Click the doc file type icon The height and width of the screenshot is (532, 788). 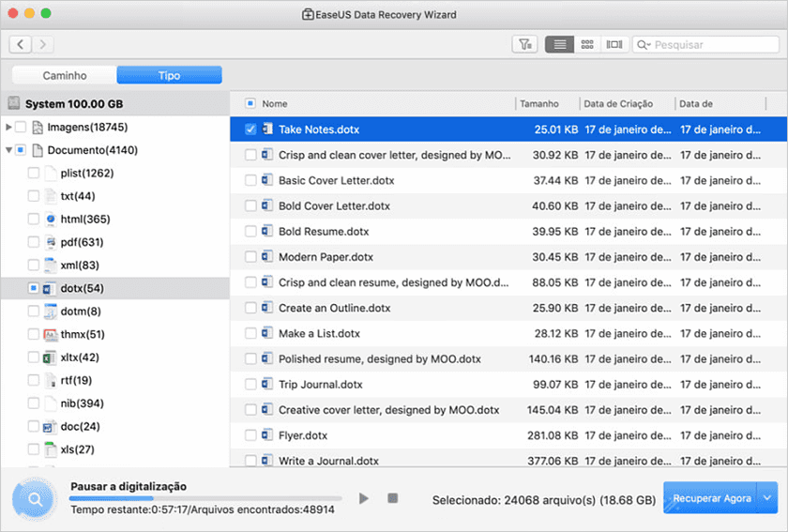49,427
